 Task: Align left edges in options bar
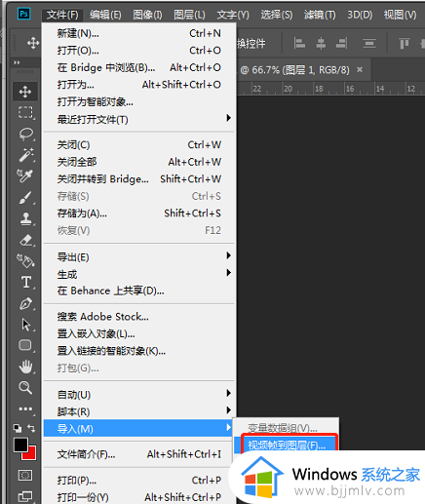click(299, 43)
